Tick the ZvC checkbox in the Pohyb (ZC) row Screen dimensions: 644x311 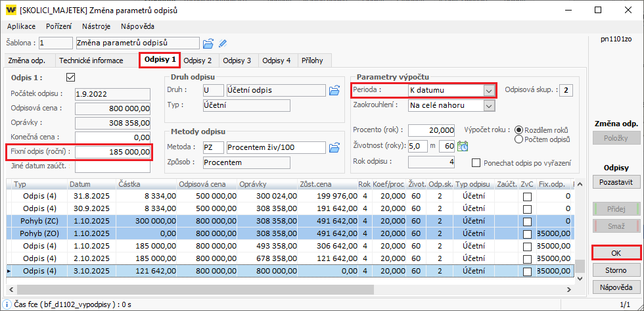point(527,222)
